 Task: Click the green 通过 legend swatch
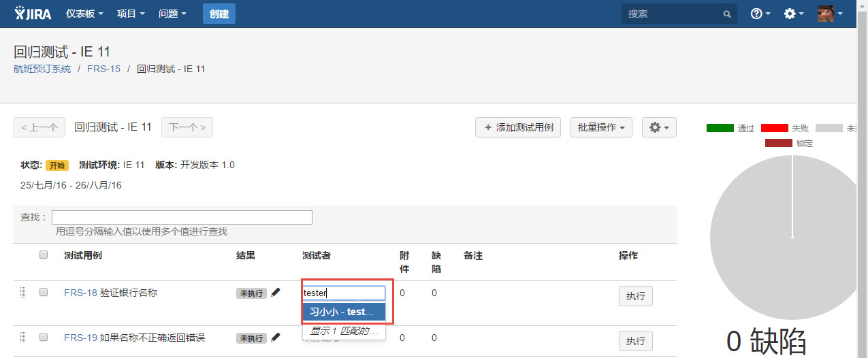pos(720,128)
